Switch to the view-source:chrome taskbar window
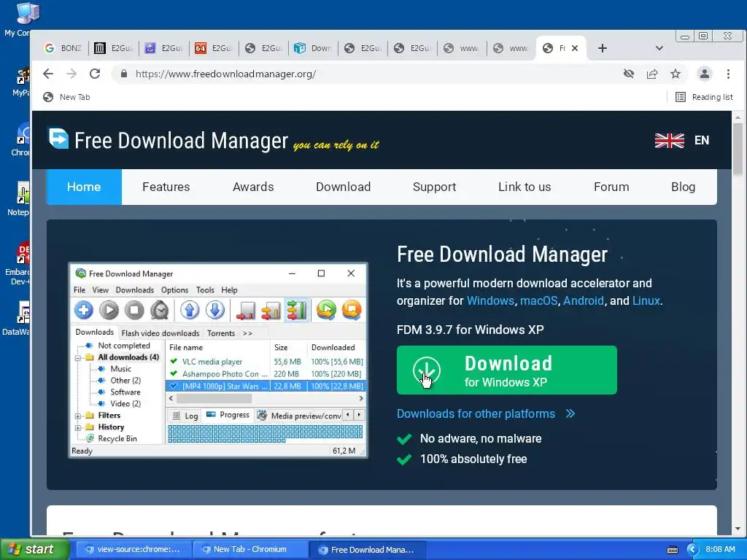Screen dimensions: 747x560 [133, 550]
